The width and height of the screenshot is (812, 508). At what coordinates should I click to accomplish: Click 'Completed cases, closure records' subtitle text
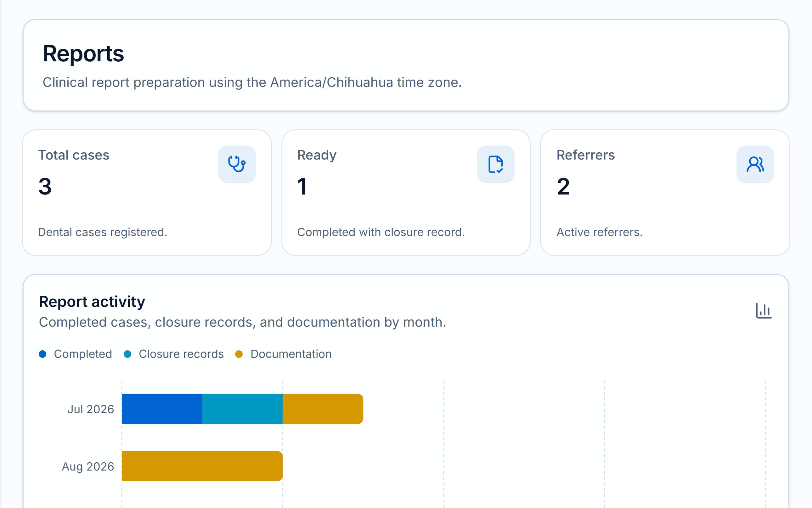242,322
